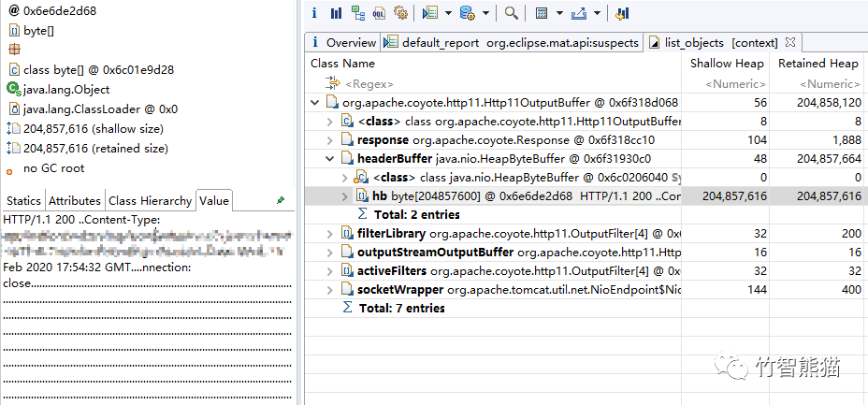
Task: Select retained heap value 1,888 of response row
Action: tap(846, 140)
